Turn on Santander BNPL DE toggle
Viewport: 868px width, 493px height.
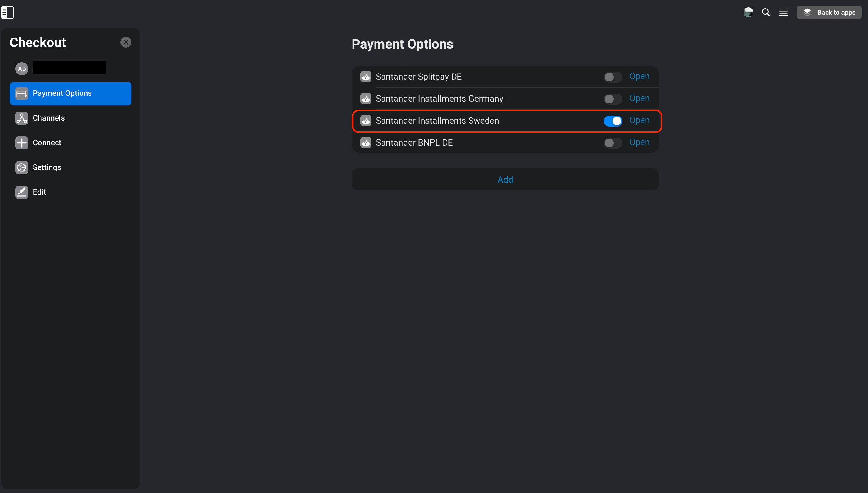point(613,143)
